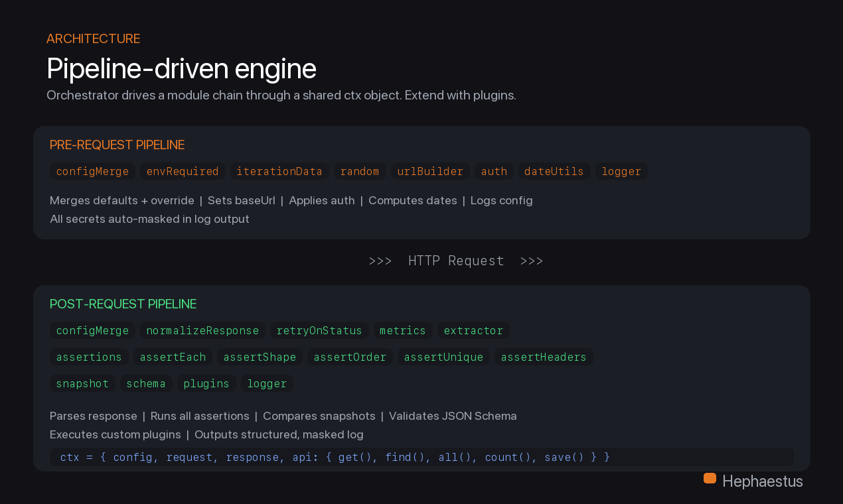Screen dimensions: 843x504
Task: Click the assertUnique module tag
Action: click(443, 357)
